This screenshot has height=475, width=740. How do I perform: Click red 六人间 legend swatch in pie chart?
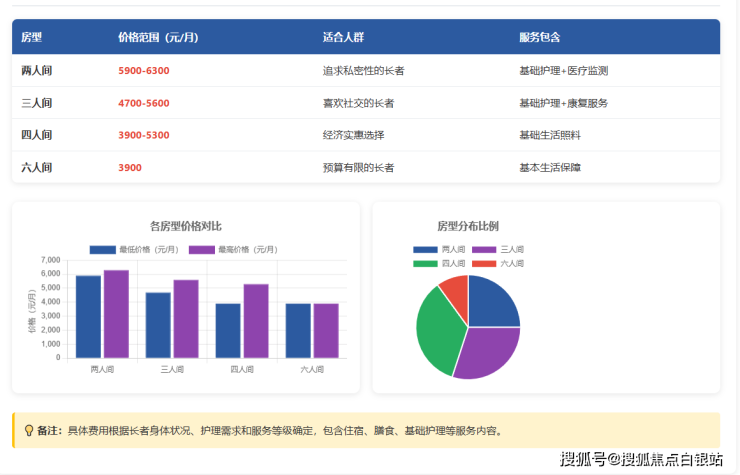click(x=484, y=263)
